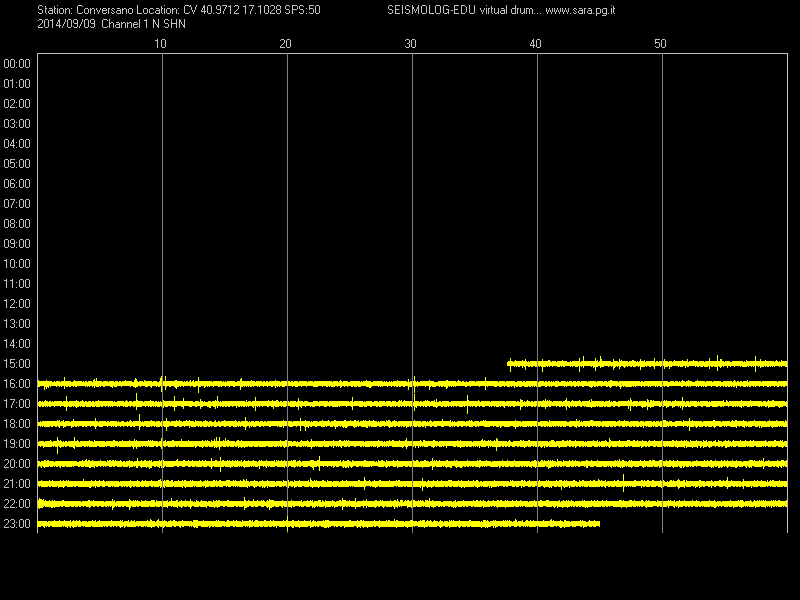Screen dimensions: 800x600
Task: Click the 17:00 seismic trace
Action: coord(412,404)
